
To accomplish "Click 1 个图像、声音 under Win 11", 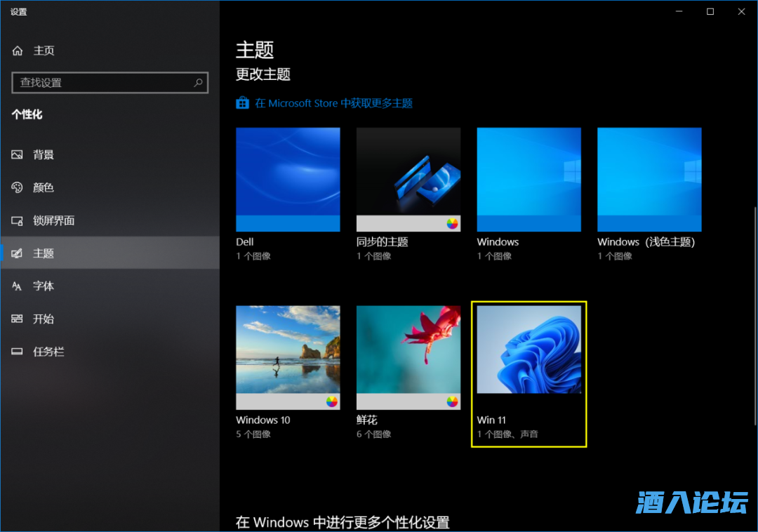I will click(x=507, y=434).
